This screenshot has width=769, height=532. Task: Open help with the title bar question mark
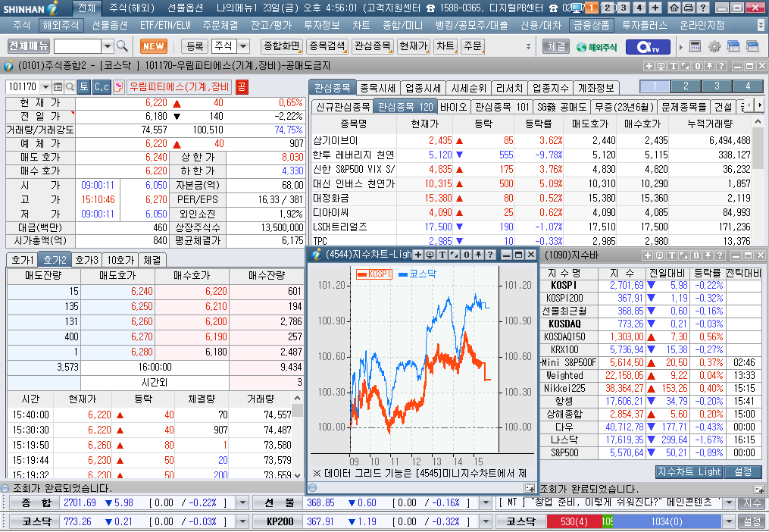pos(702,8)
